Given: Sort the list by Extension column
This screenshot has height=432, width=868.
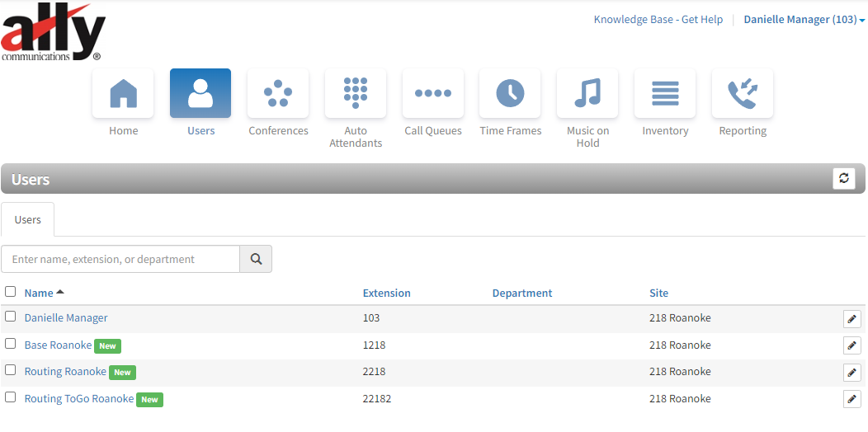Looking at the screenshot, I should click(386, 293).
